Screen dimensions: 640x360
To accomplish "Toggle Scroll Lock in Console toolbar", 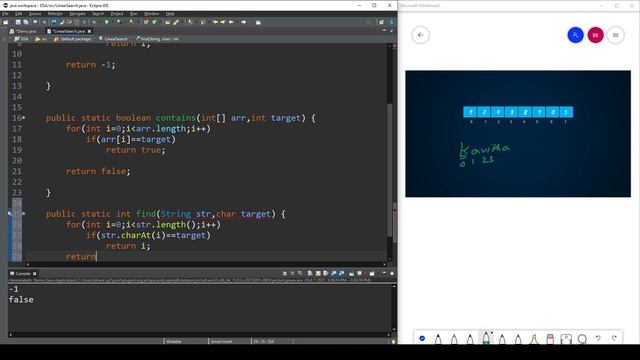I will (318, 273).
